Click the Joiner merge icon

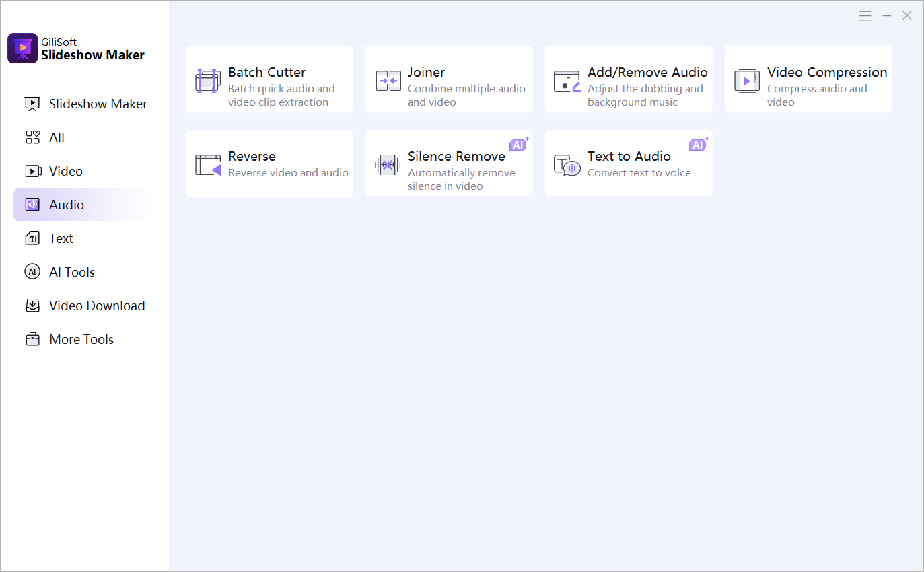[388, 81]
